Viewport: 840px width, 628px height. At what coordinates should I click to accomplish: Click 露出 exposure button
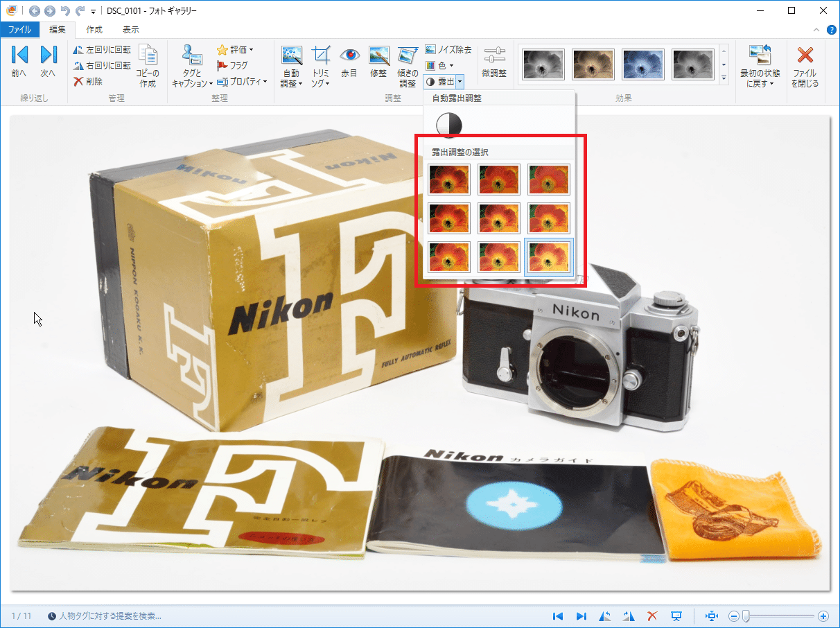[x=439, y=82]
